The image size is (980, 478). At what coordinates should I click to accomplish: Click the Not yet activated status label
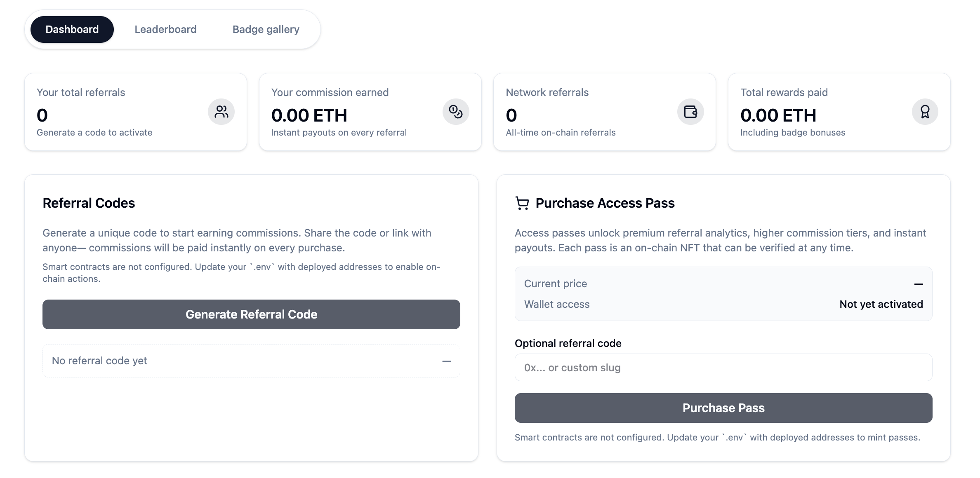881,304
